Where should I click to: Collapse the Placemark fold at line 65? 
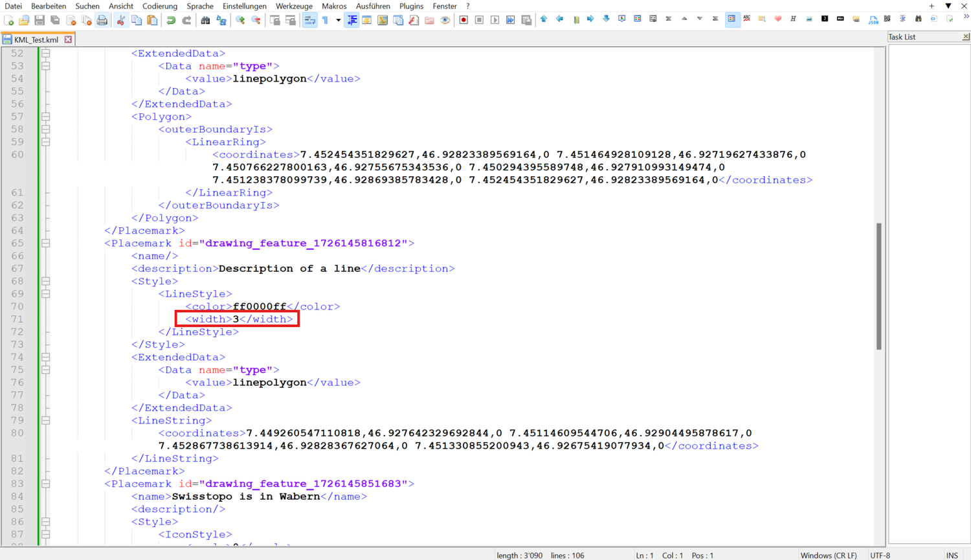(46, 243)
